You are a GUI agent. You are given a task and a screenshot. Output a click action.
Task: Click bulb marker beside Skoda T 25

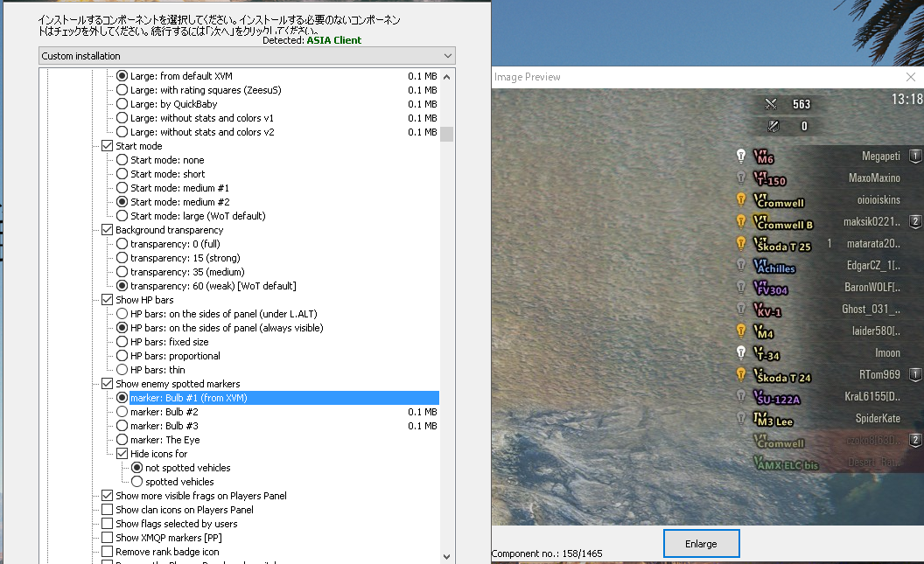pyautogui.click(x=741, y=243)
